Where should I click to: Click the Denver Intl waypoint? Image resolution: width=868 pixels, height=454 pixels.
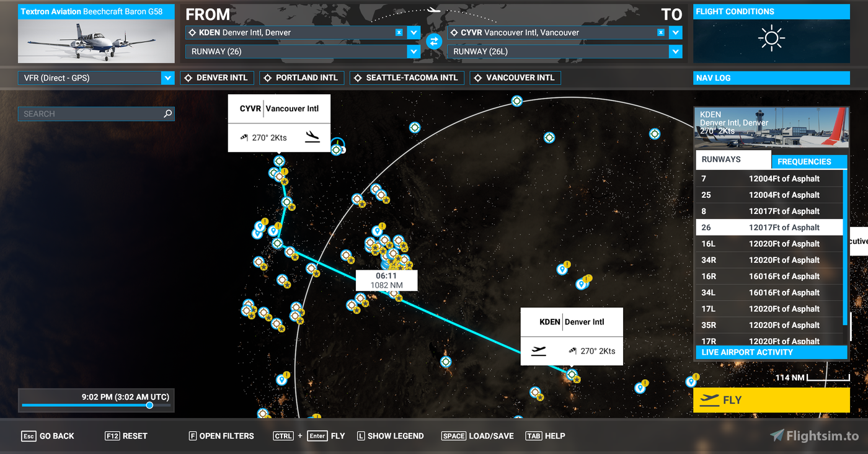215,78
